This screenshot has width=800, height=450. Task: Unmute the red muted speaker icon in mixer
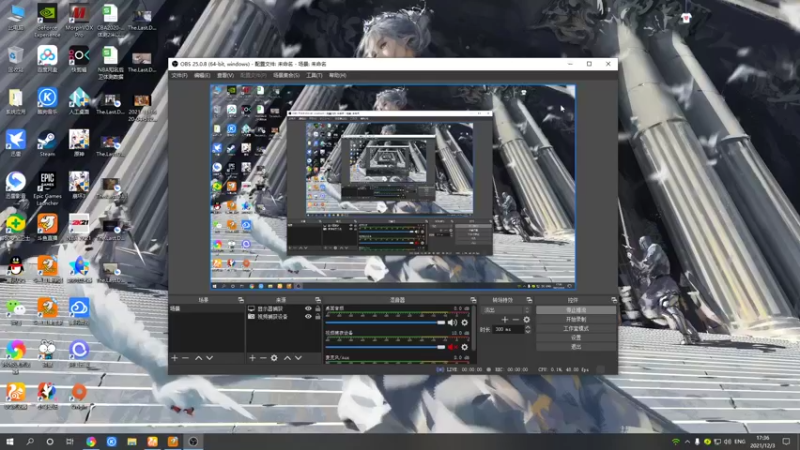pyautogui.click(x=452, y=347)
